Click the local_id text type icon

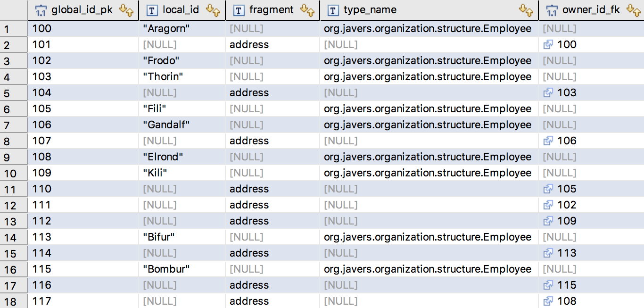152,10
